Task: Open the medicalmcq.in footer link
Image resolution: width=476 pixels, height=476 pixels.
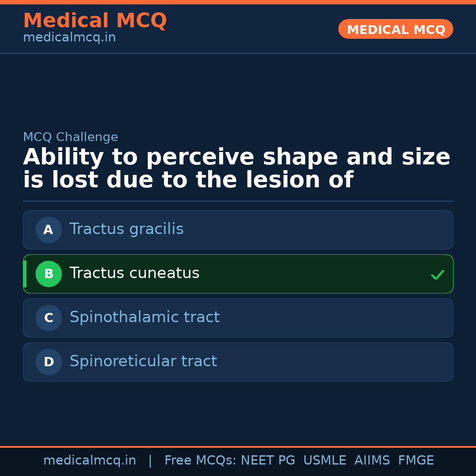Action: coord(90,460)
